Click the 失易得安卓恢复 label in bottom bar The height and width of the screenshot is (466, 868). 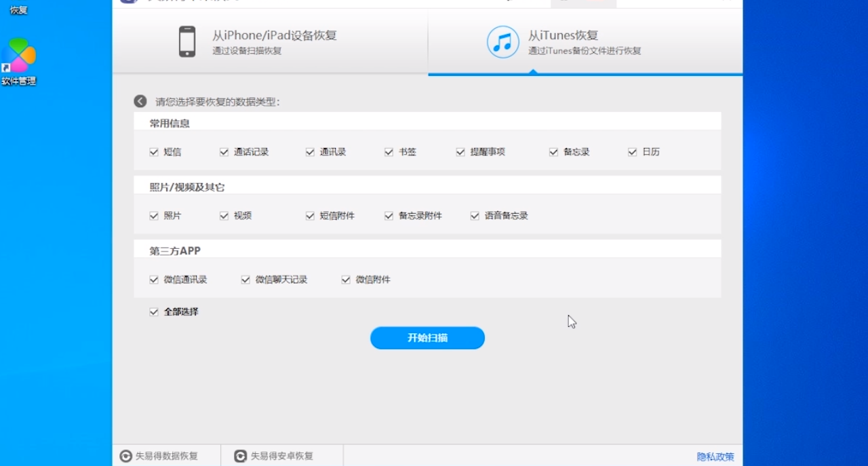[282, 456]
